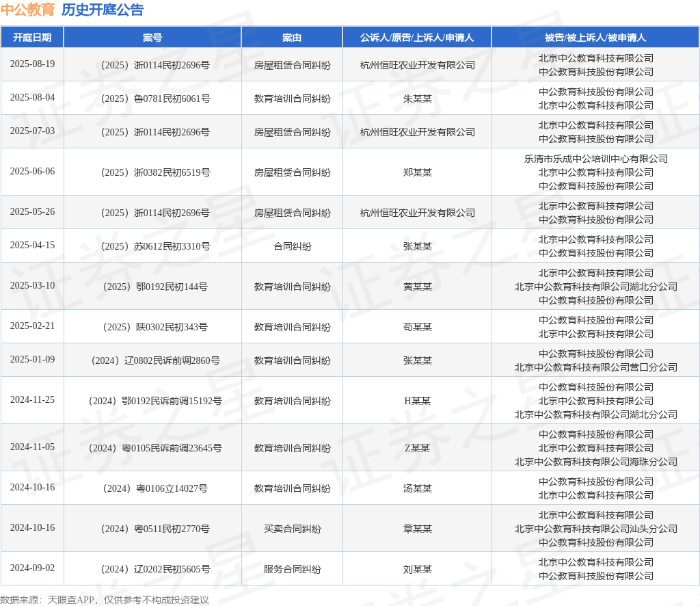Click defendant 北京中公教育科技有限公司海珠分公司
Viewport: 700px width, 606px height.
[596, 461]
